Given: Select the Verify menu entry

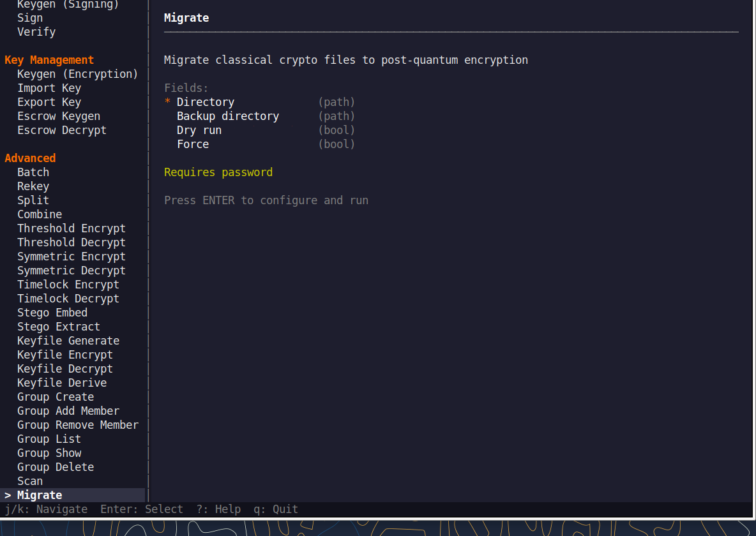Looking at the screenshot, I should pyautogui.click(x=36, y=32).
